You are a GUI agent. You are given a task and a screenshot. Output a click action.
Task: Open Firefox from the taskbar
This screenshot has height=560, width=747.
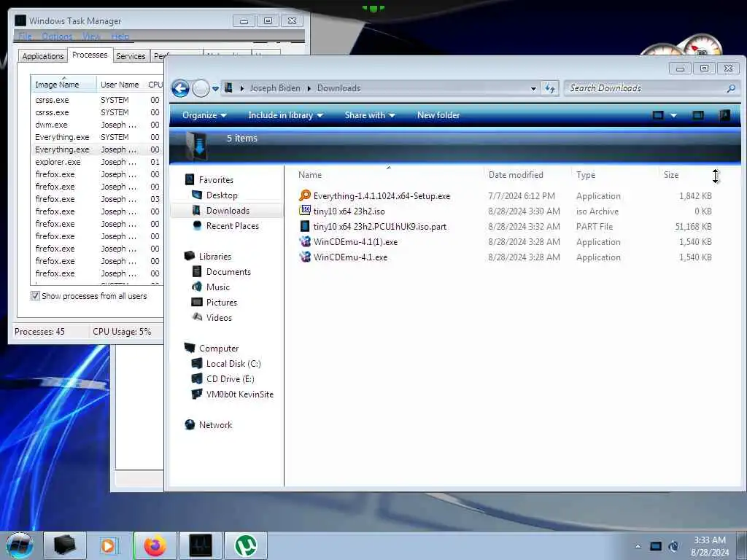[x=155, y=545]
